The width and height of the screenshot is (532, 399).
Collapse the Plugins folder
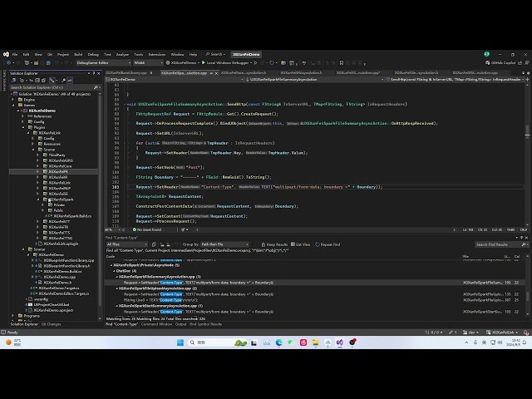[x=23, y=127]
